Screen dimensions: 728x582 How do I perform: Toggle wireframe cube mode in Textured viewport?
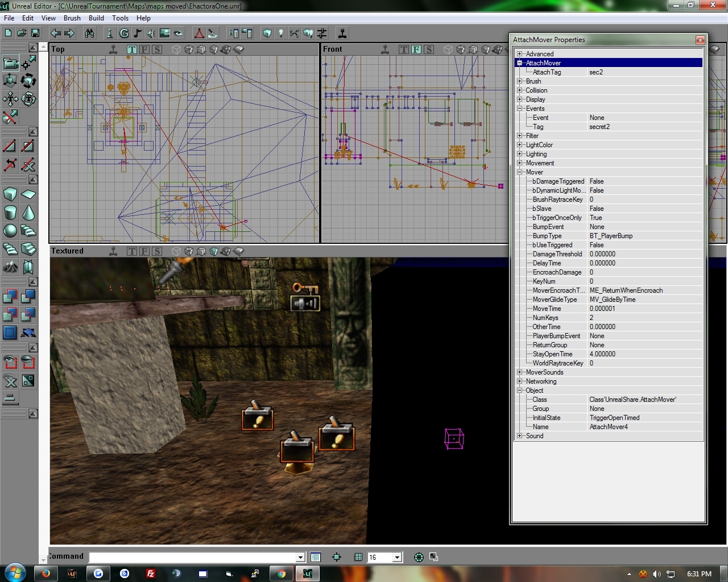point(176,251)
